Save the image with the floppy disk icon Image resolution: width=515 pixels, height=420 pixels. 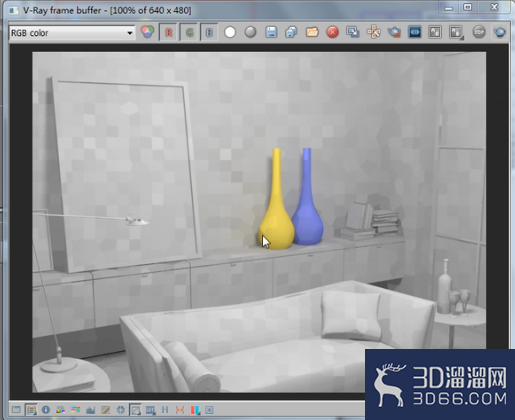[271, 32]
